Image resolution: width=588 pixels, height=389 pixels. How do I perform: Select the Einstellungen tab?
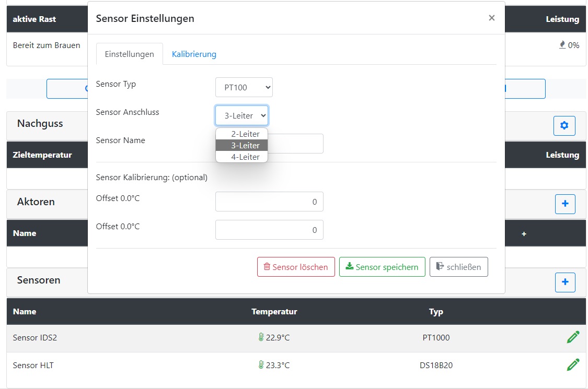[x=129, y=54]
